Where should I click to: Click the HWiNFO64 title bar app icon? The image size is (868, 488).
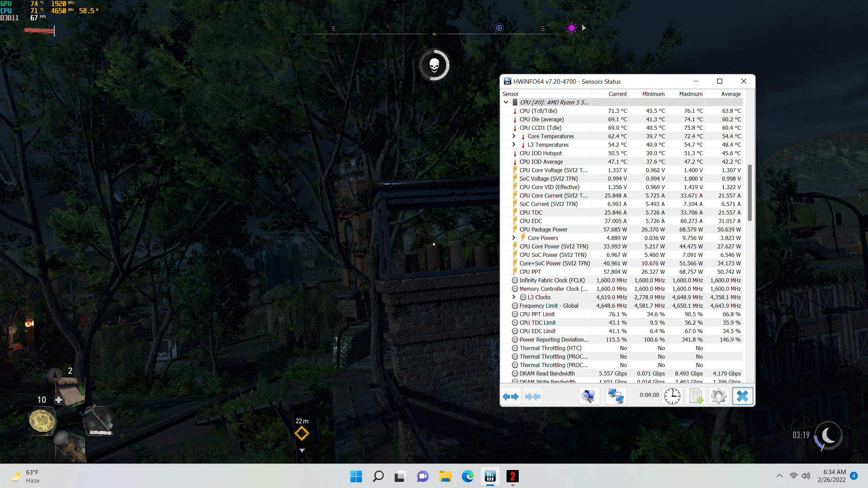pos(508,81)
